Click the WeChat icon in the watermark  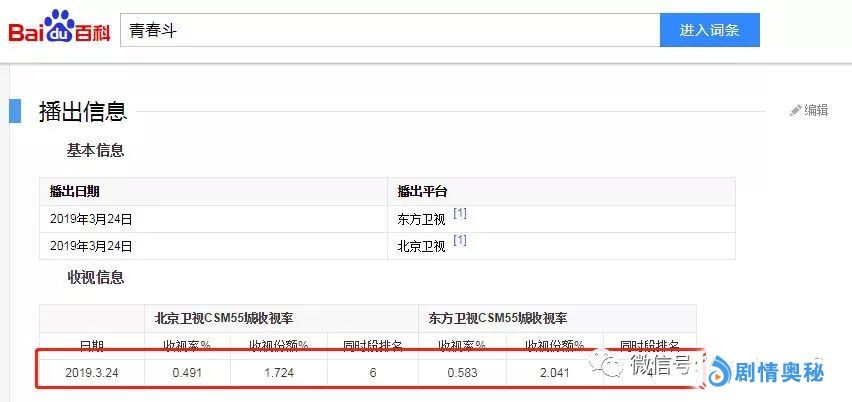(x=612, y=366)
